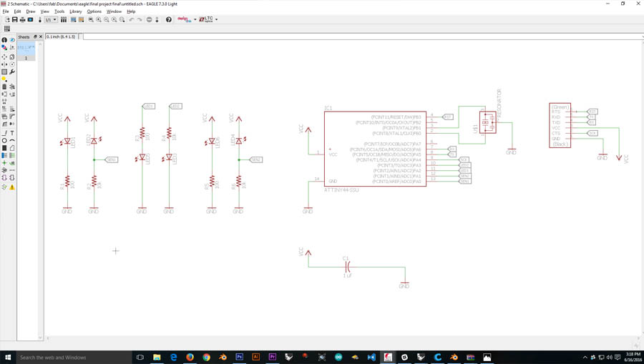Select sheet 1 thumbnail

26,51
